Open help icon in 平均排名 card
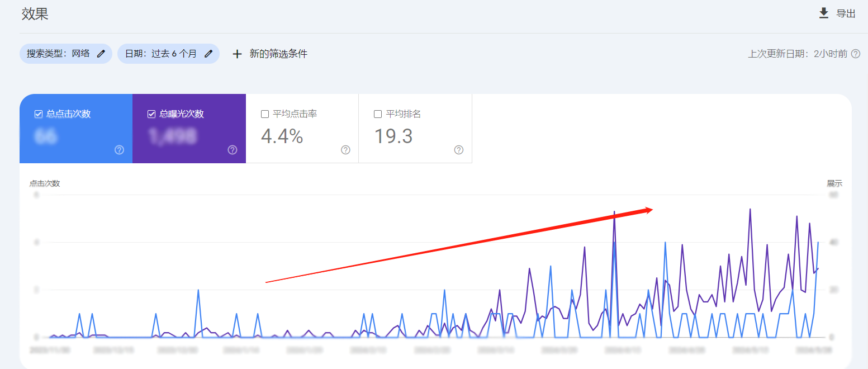The height and width of the screenshot is (369, 868). [x=458, y=150]
